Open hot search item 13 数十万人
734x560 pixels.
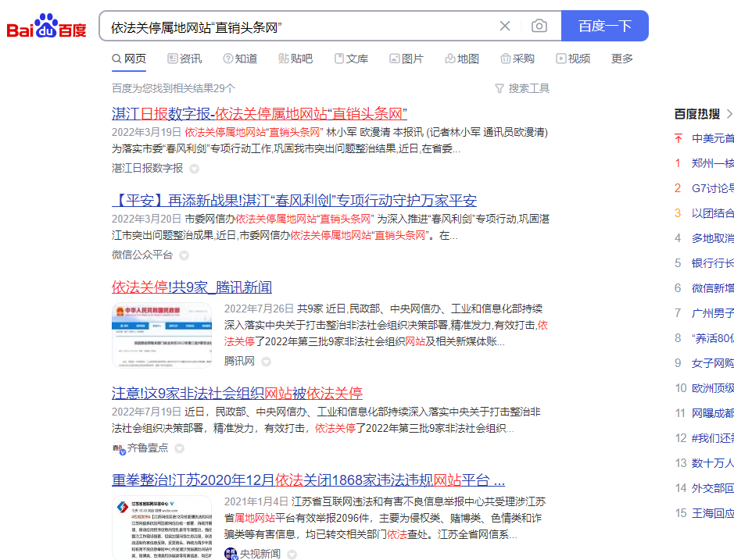(713, 463)
